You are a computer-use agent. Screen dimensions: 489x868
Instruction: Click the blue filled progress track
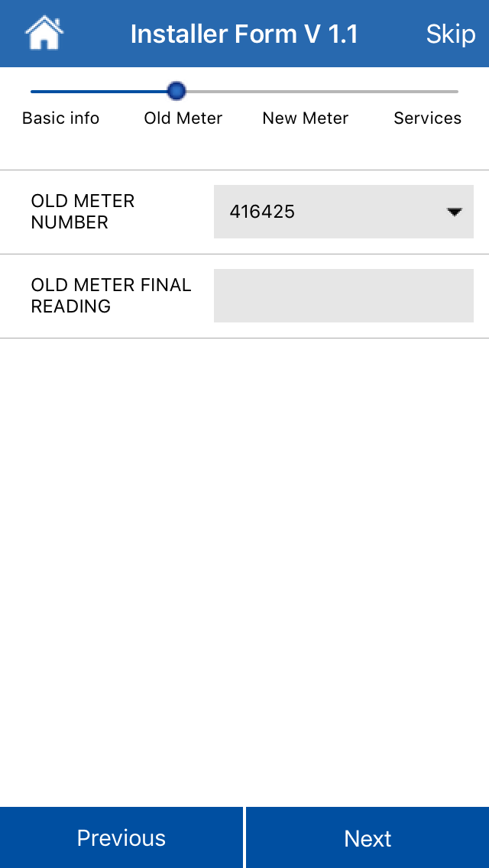coord(99,92)
